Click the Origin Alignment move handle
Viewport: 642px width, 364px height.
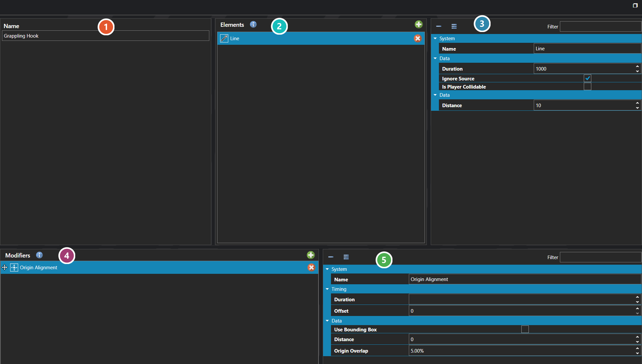pyautogui.click(x=5, y=268)
